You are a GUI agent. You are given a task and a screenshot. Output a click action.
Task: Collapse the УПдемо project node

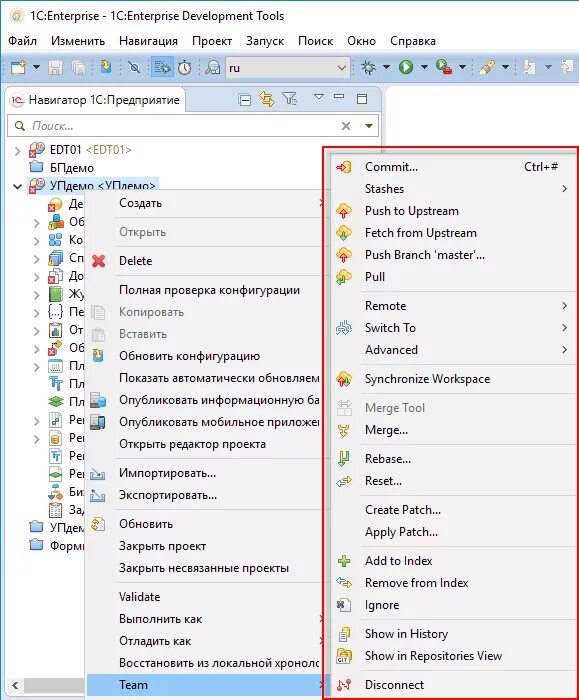click(17, 186)
